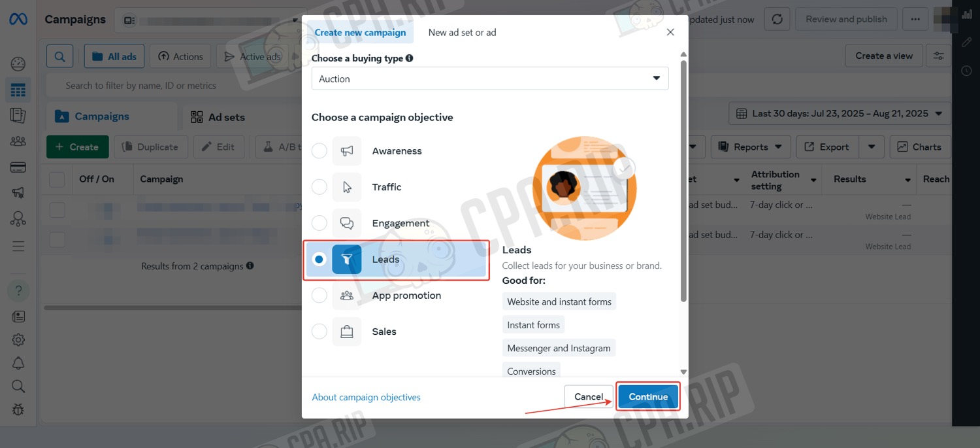Click the refresh icon beside Review and publish

(777, 19)
